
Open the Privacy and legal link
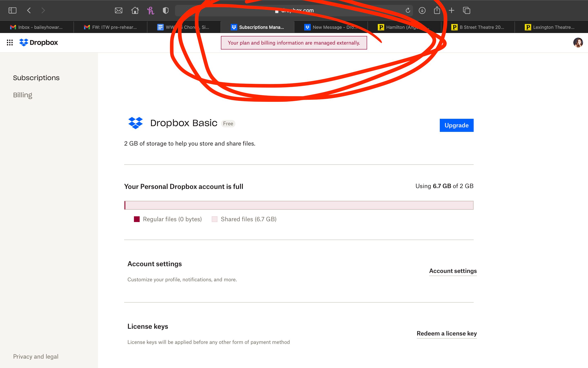36,357
